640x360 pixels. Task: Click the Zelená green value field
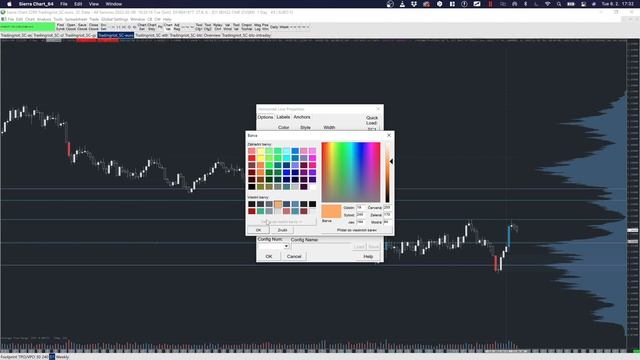click(x=387, y=215)
